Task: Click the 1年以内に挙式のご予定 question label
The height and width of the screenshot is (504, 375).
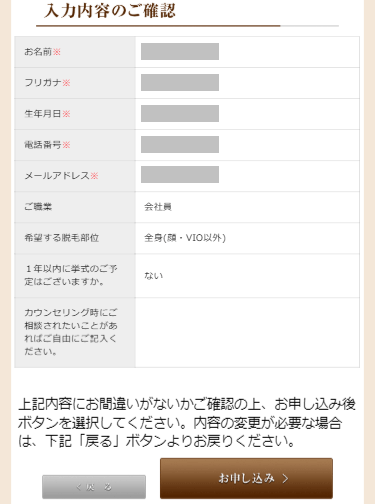Action: coord(71,275)
